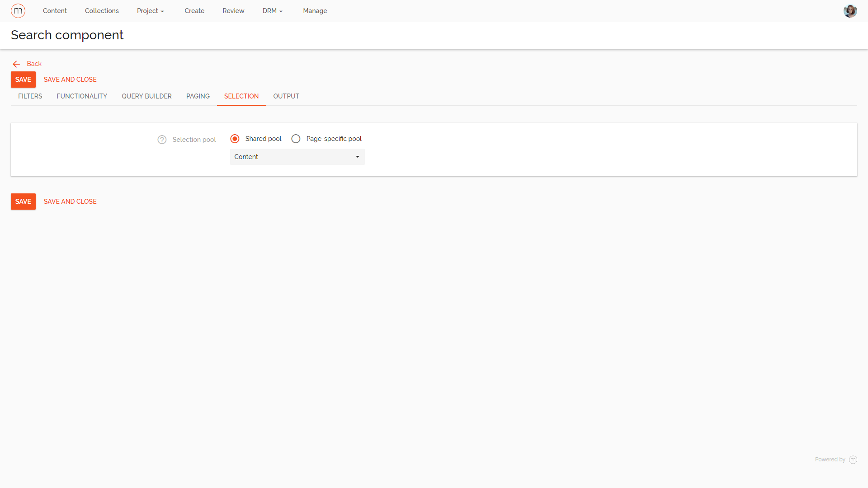Enable Shared pool radio button again

(x=235, y=139)
